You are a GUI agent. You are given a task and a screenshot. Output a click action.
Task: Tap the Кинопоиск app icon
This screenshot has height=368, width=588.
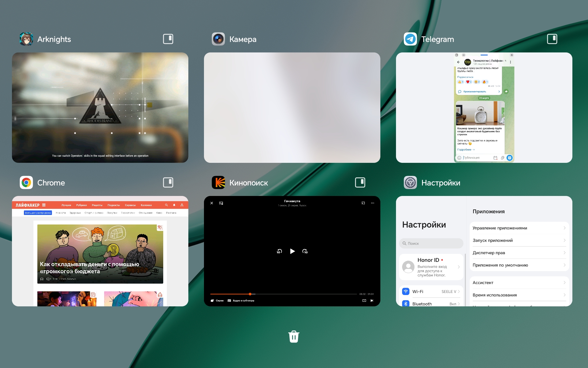pos(218,183)
